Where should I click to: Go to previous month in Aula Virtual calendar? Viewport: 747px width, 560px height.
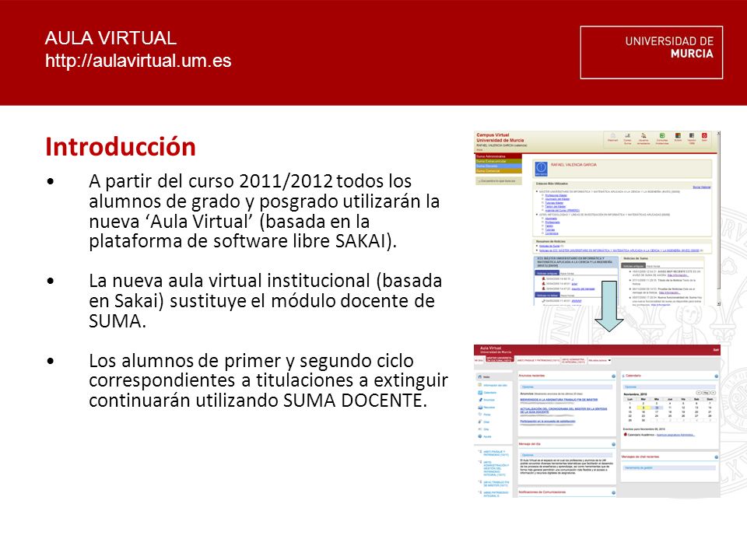pyautogui.click(x=699, y=393)
